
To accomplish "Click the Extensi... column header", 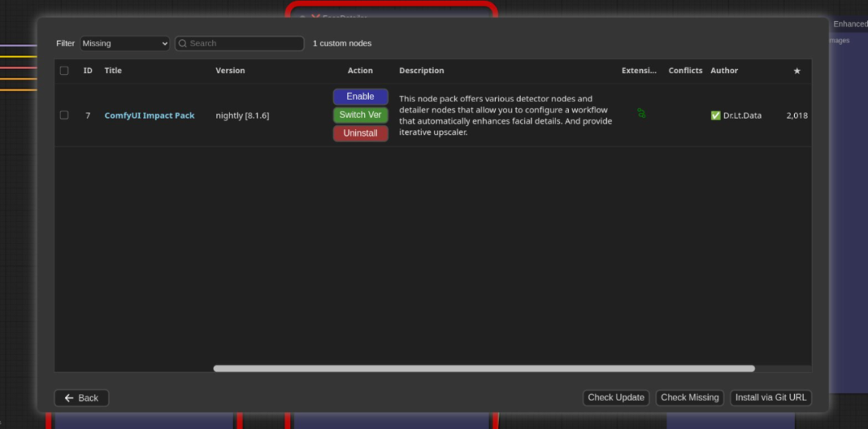I will [x=640, y=71].
